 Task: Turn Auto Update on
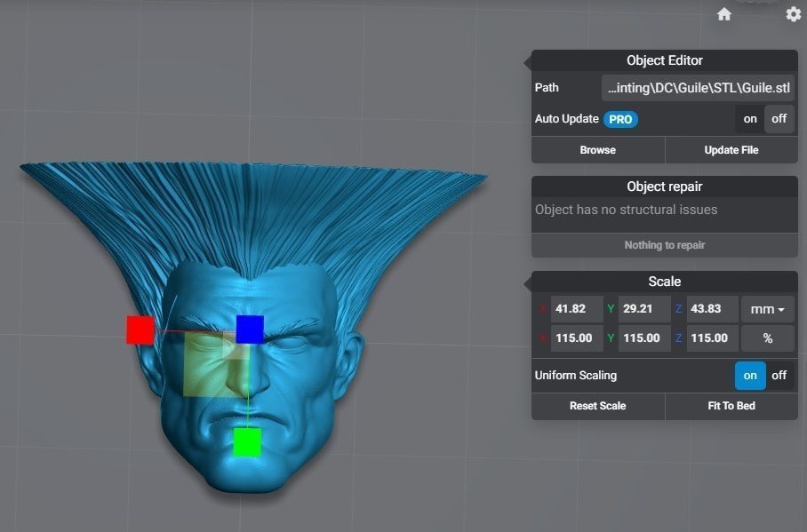point(750,119)
